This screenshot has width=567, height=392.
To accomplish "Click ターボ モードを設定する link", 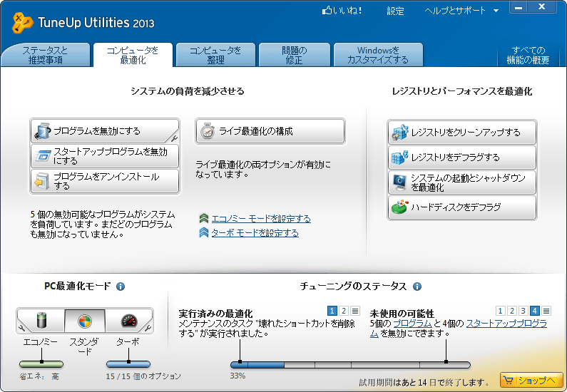I will 255,233.
